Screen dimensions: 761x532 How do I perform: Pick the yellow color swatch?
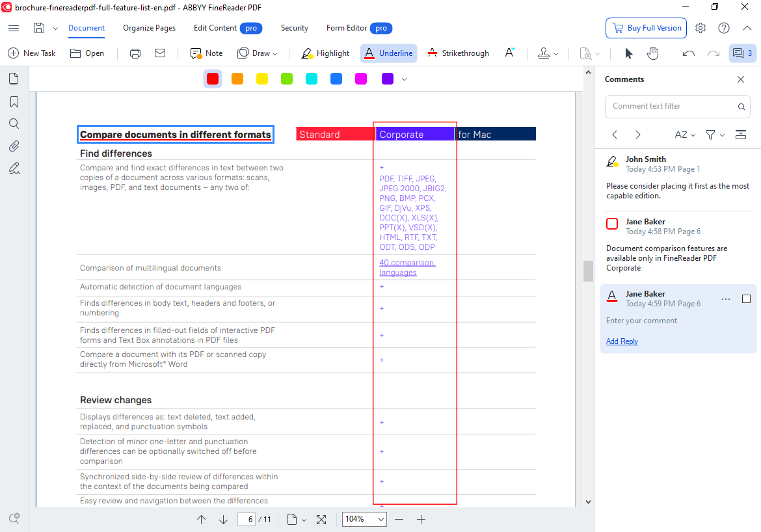pos(262,79)
